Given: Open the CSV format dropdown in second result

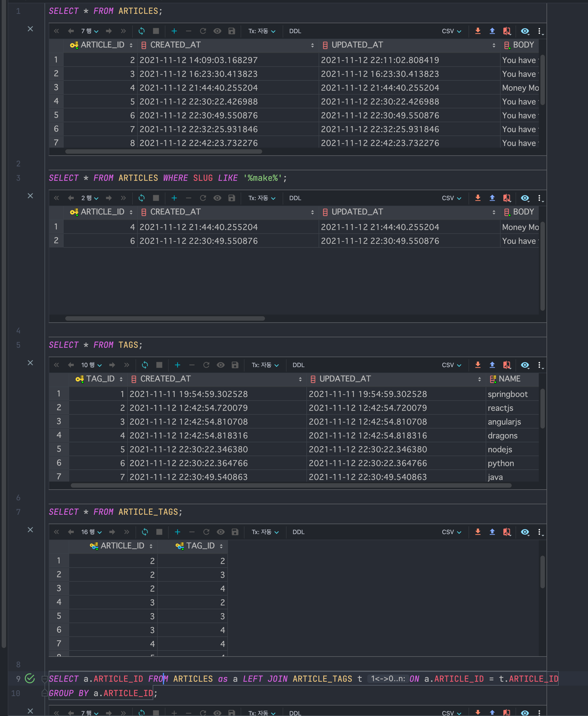Looking at the screenshot, I should (x=451, y=198).
